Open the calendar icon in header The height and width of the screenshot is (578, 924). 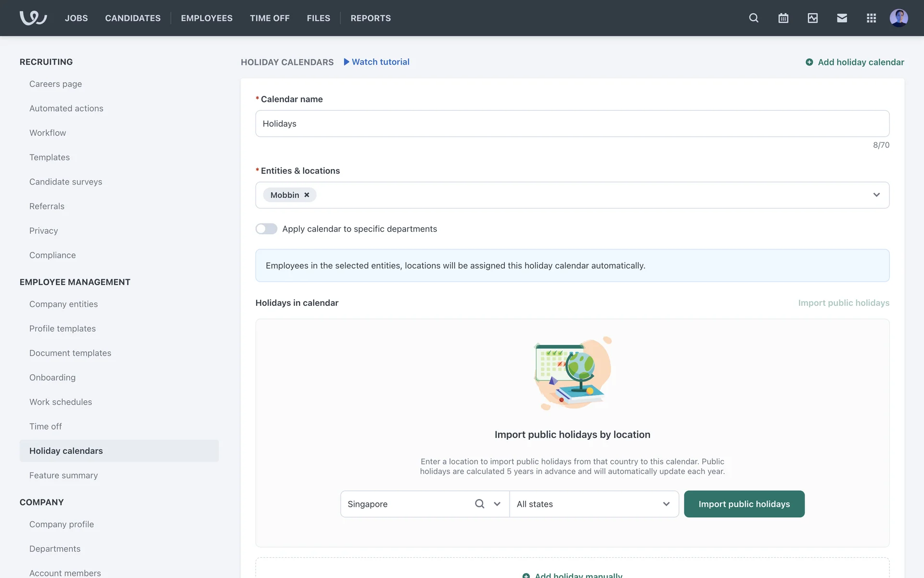tap(783, 18)
